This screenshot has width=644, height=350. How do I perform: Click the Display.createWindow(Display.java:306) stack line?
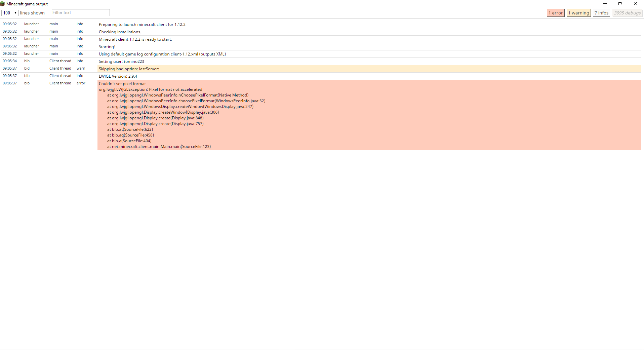[163, 112]
